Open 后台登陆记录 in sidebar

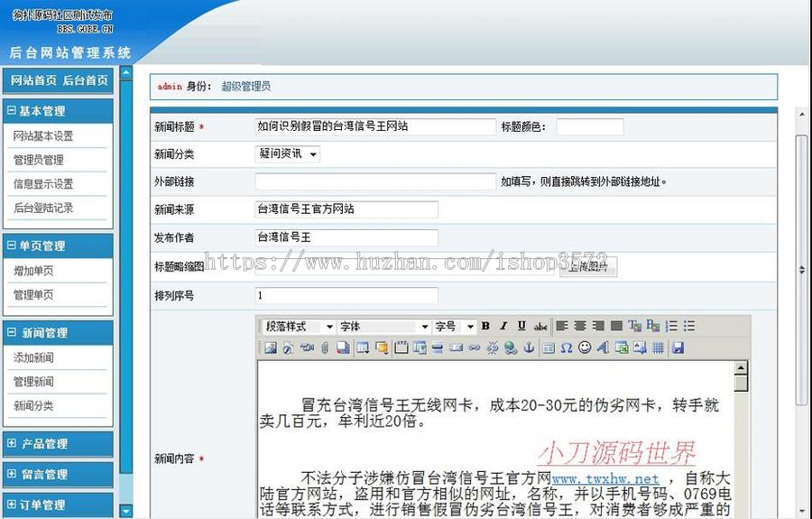43,208
